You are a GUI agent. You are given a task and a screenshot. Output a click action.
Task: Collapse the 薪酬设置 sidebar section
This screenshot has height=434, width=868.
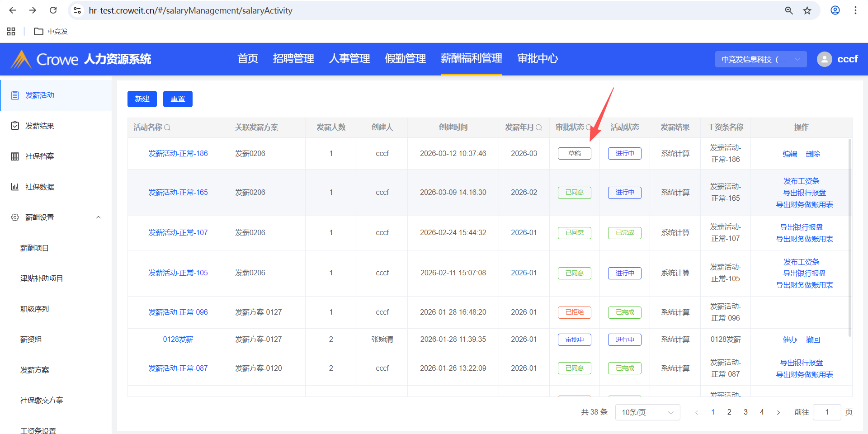point(98,217)
